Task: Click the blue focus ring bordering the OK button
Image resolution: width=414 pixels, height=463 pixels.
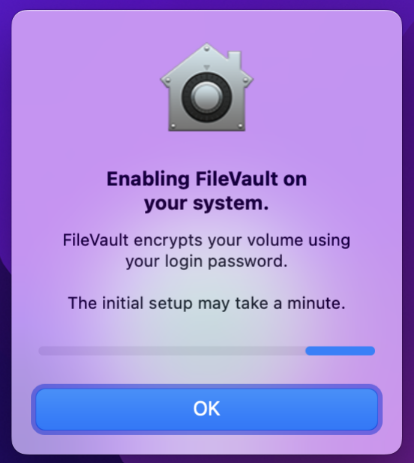Action: 207,386
